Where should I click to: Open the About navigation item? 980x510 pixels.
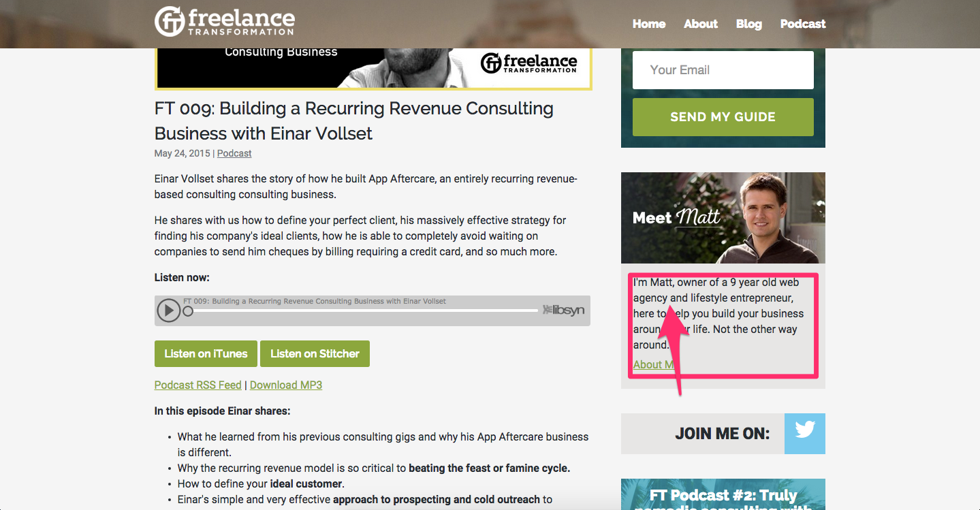[x=701, y=24]
